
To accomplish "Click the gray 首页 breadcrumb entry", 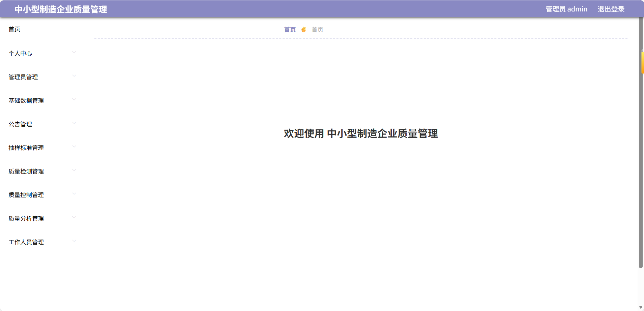I will coord(317,30).
